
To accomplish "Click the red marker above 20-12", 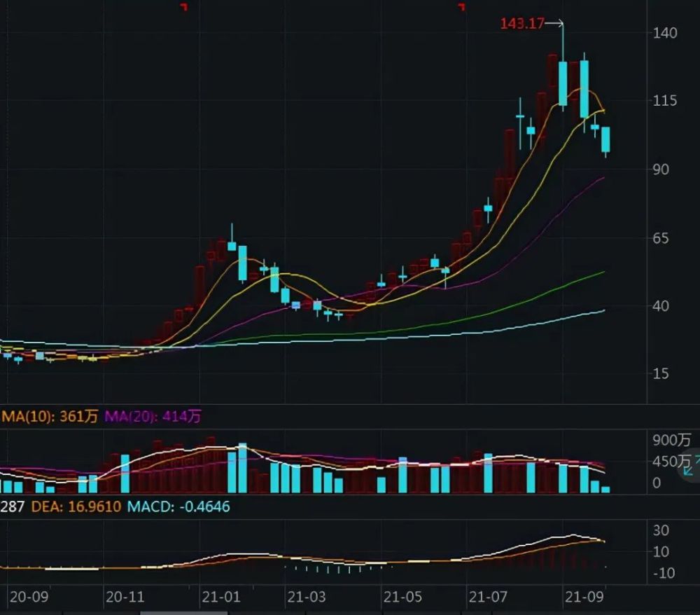I will point(184,6).
